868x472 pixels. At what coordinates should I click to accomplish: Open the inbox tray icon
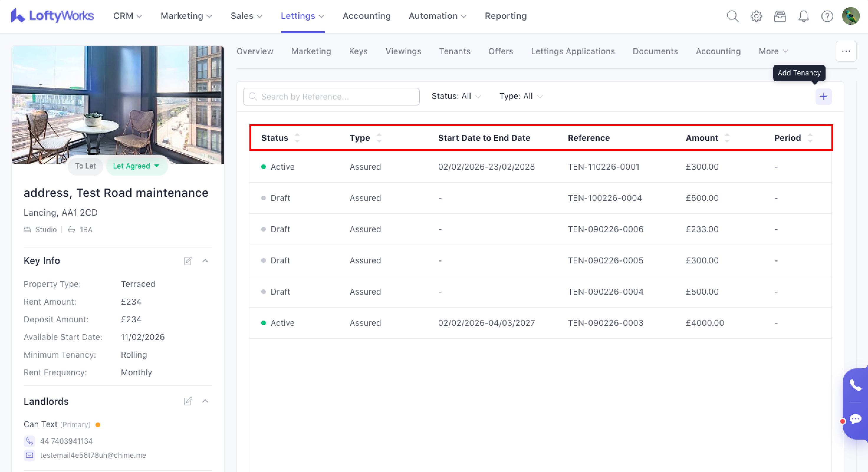point(780,16)
